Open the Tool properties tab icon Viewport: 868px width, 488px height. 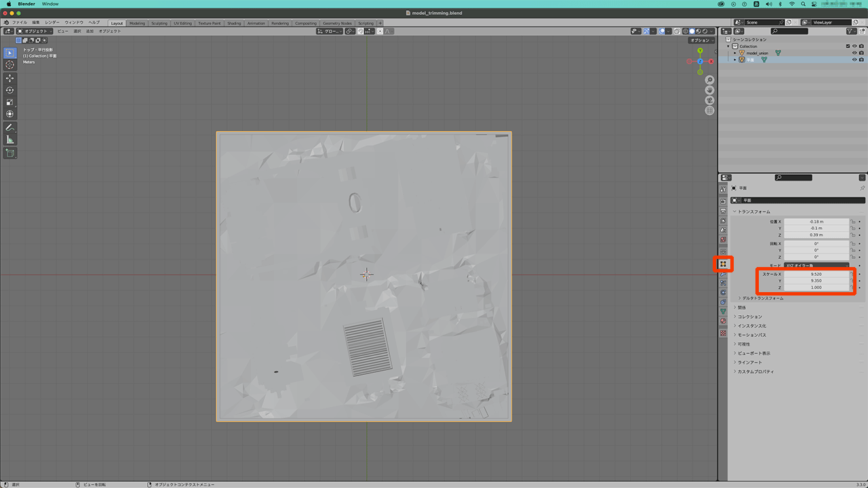(x=723, y=189)
